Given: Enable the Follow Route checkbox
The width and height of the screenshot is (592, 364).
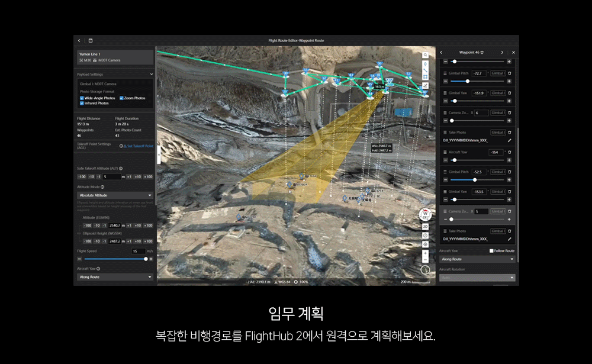Looking at the screenshot, I should (491, 251).
